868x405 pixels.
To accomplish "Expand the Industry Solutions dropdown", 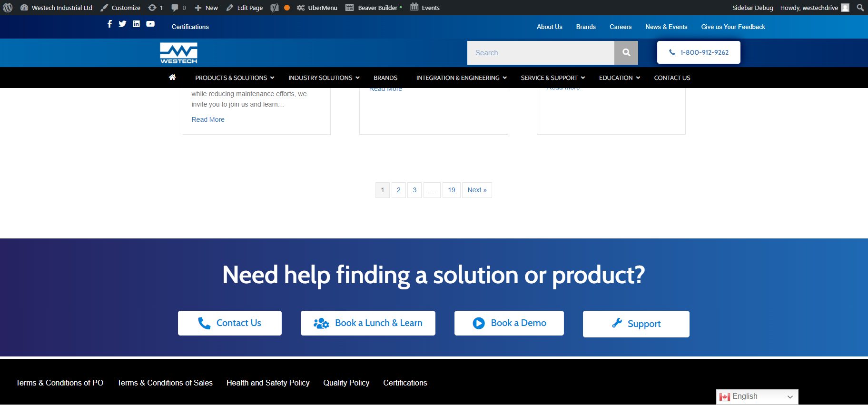I will point(324,78).
